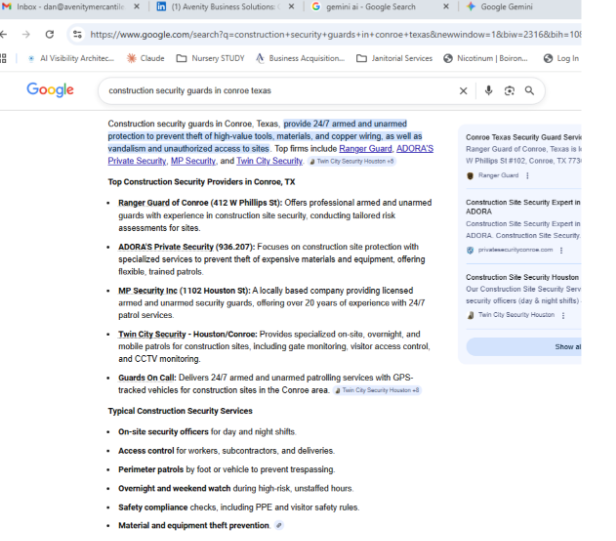616x541 pixels.
Task: Open sources chip after Guards On Call entry
Action: [x=378, y=391]
